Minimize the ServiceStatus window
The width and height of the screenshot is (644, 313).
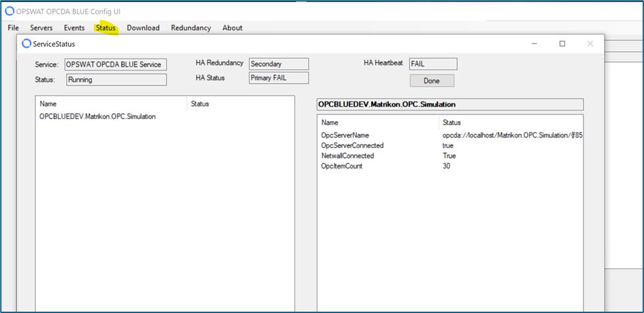coord(533,44)
